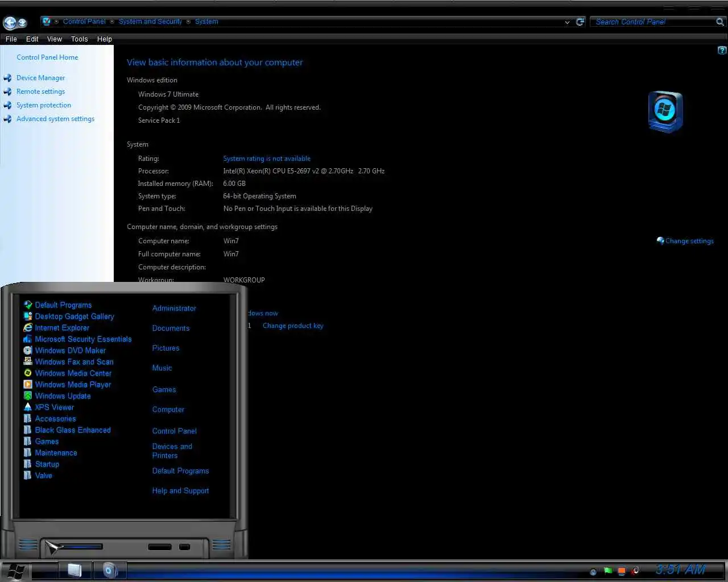Viewport: 728px width, 582px height.
Task: Click the Internet Explorer icon
Action: coord(28,328)
